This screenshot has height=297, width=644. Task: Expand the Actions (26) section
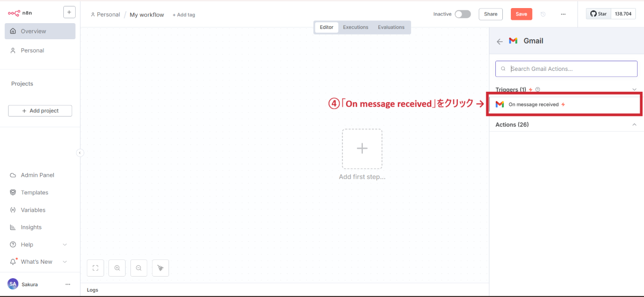634,125
